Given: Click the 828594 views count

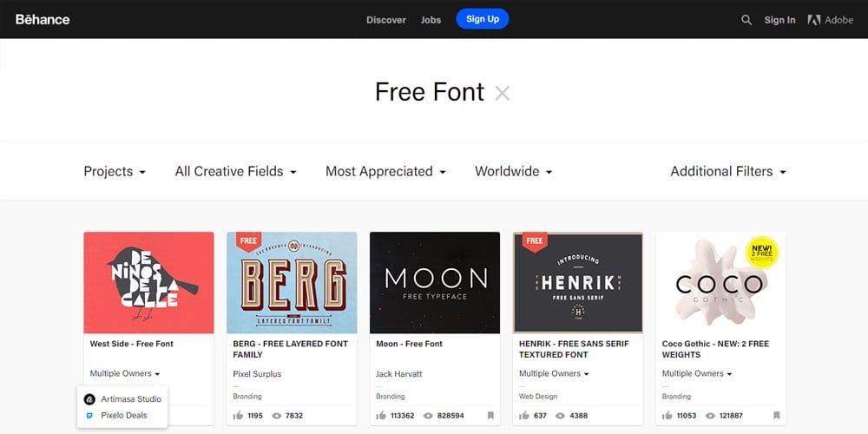Looking at the screenshot, I should [450, 416].
